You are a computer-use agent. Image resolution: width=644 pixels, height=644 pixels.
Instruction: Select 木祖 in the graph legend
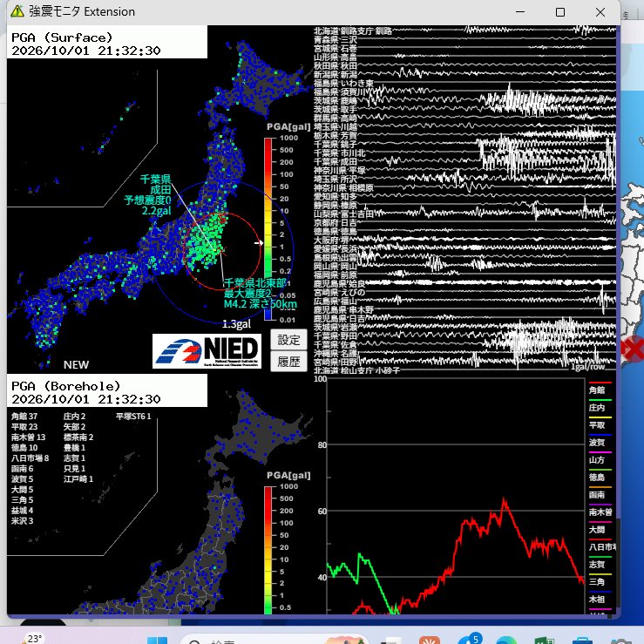tap(597, 600)
